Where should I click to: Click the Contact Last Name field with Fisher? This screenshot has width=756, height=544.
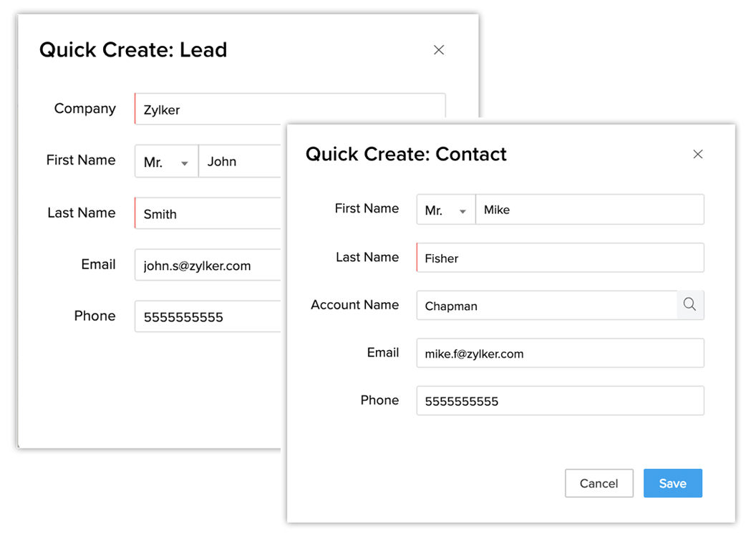560,258
